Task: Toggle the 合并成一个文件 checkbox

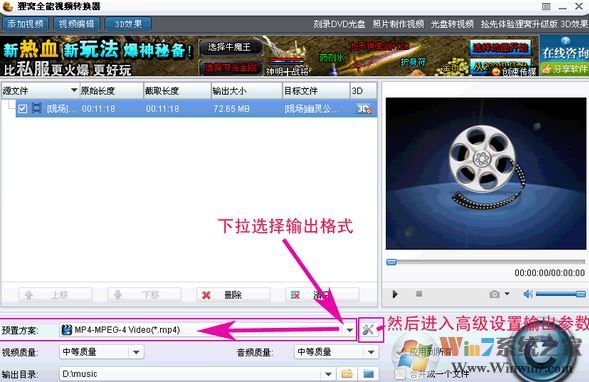Action: tap(400, 374)
